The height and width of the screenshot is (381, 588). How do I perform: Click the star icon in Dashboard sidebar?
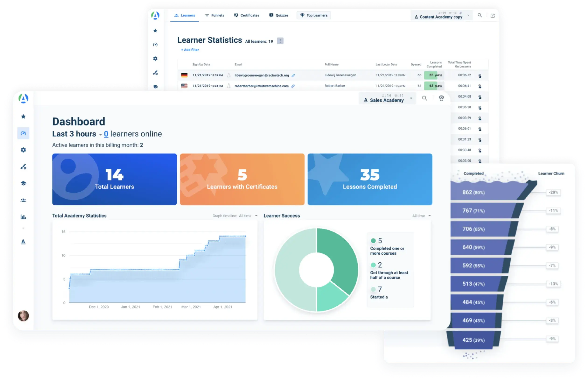pos(24,117)
